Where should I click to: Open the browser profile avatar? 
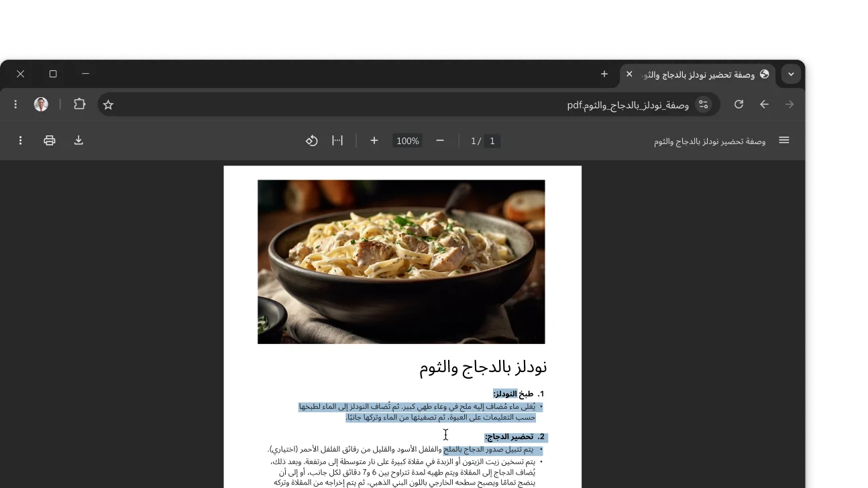coord(40,104)
